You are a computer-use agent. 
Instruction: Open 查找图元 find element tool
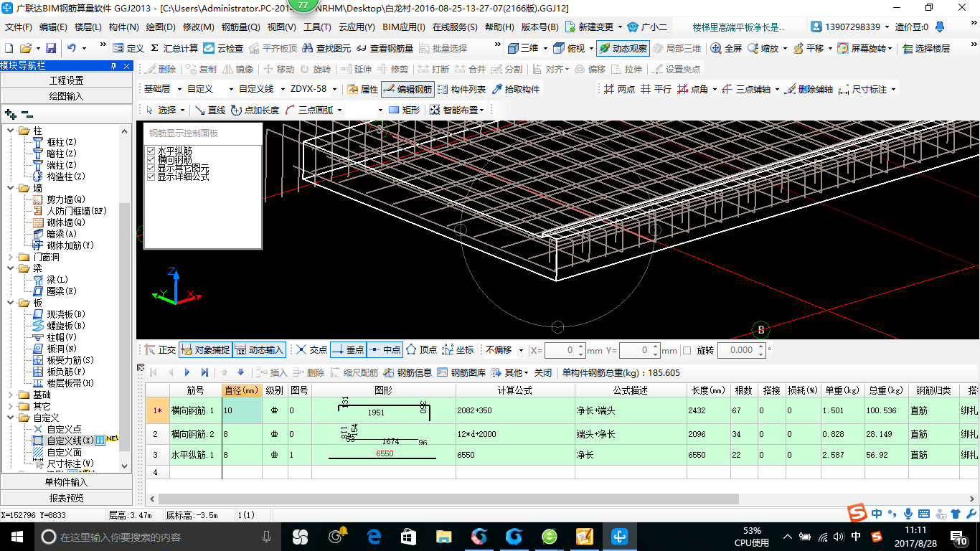coord(326,48)
